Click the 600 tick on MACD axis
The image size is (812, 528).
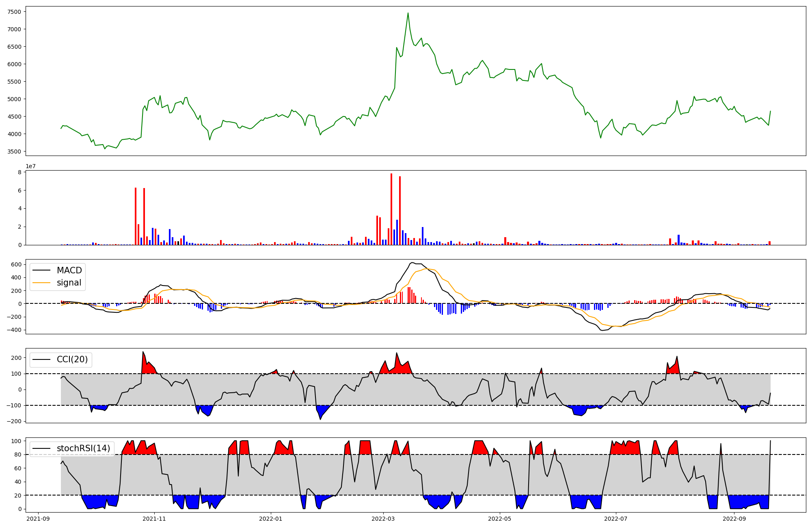click(16, 264)
